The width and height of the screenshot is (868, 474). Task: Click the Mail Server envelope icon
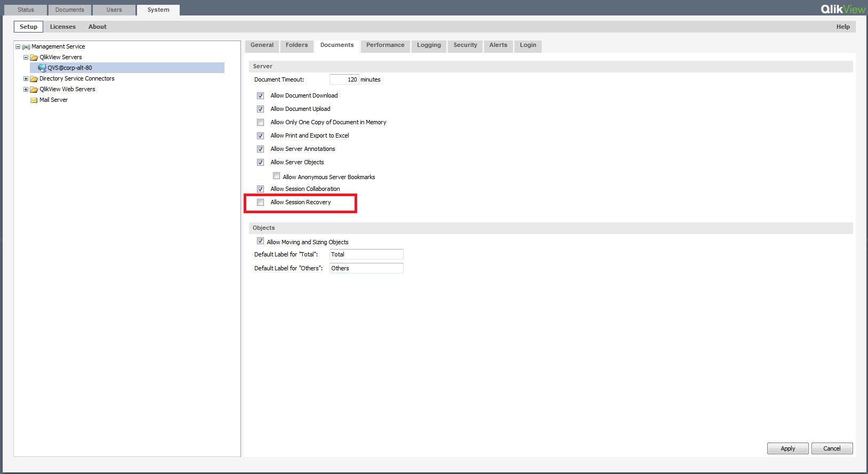tap(34, 100)
